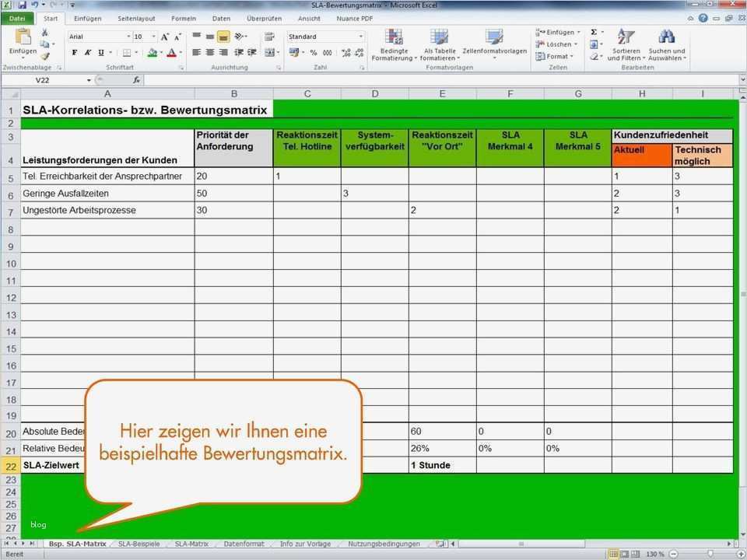
Task: Open the Arial font name dropdown
Action: tap(128, 37)
